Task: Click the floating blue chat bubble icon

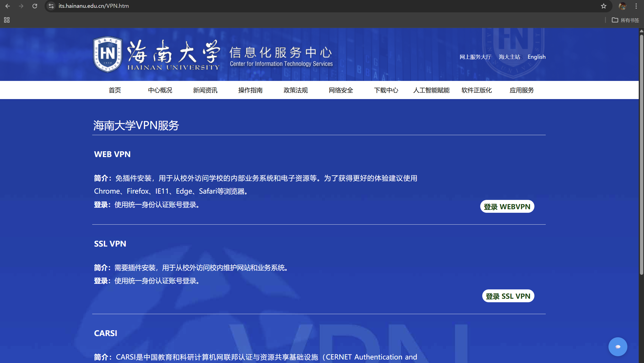Action: [x=618, y=347]
